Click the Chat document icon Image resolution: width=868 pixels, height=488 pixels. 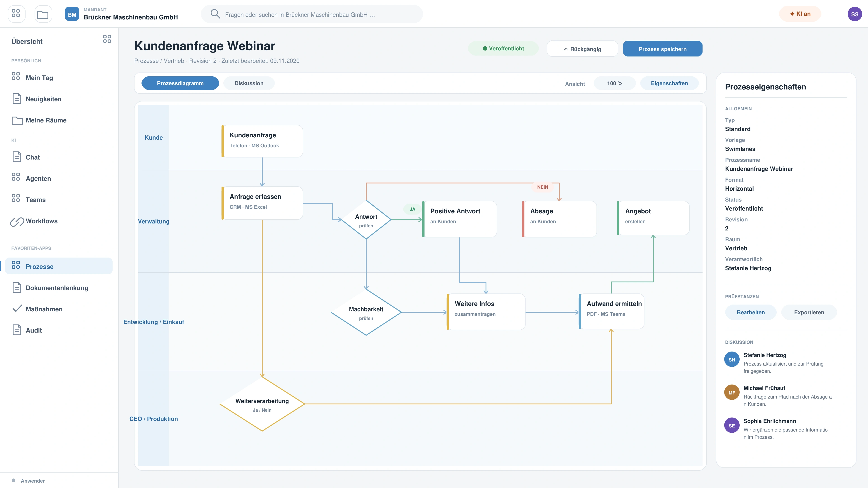[17, 157]
